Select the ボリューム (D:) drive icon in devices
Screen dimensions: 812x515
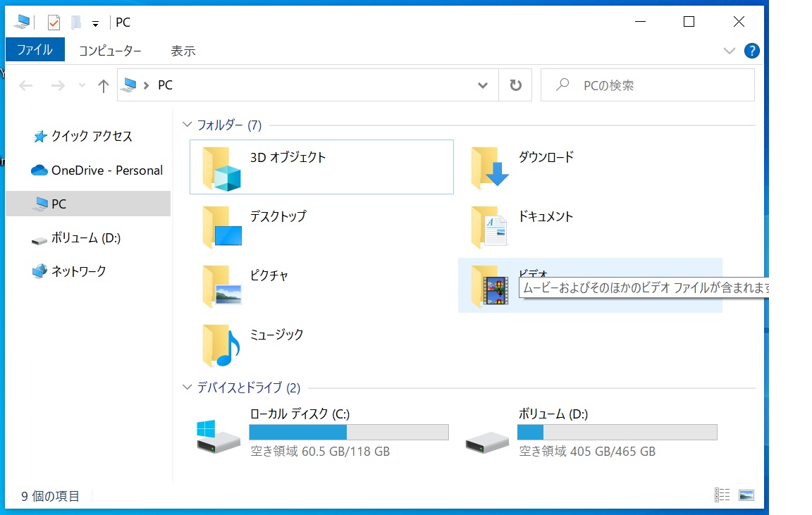coord(487,442)
